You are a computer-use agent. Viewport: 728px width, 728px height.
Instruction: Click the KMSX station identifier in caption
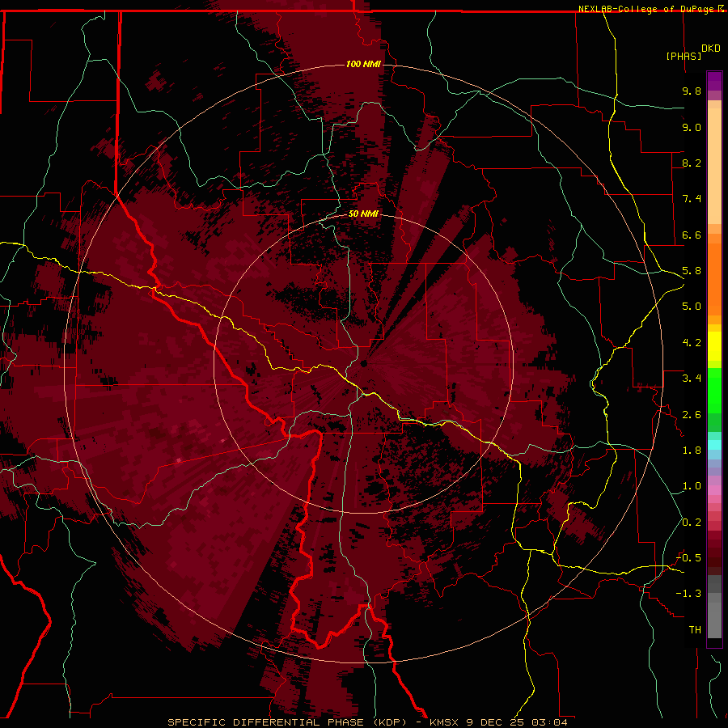pos(444,722)
